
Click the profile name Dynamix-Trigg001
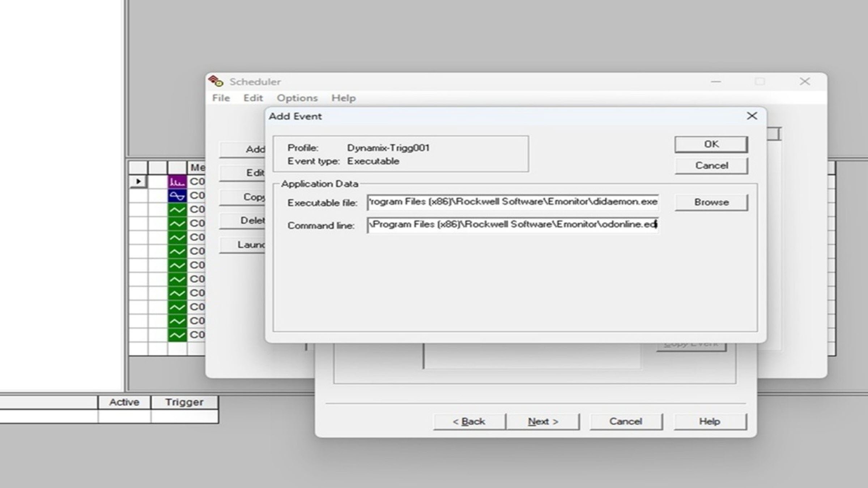tap(388, 148)
